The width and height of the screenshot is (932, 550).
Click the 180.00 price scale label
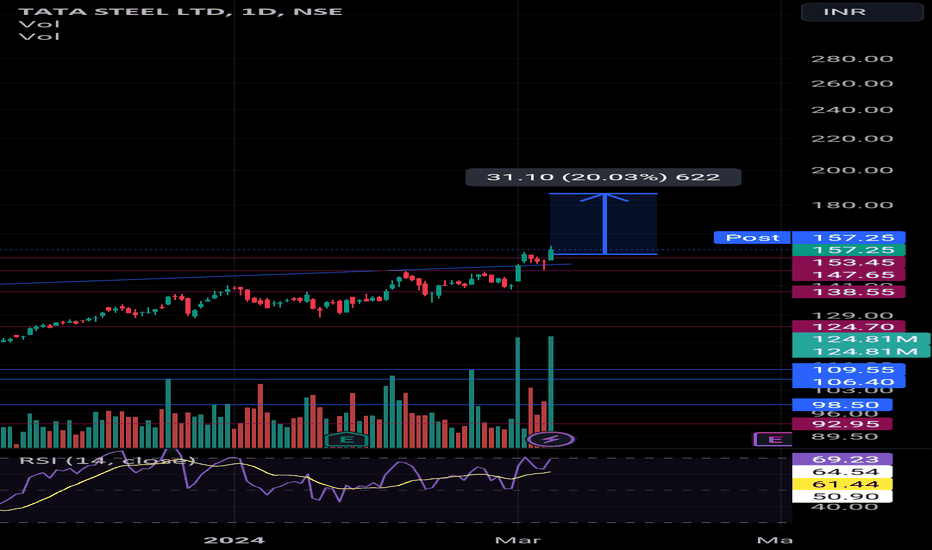point(852,205)
